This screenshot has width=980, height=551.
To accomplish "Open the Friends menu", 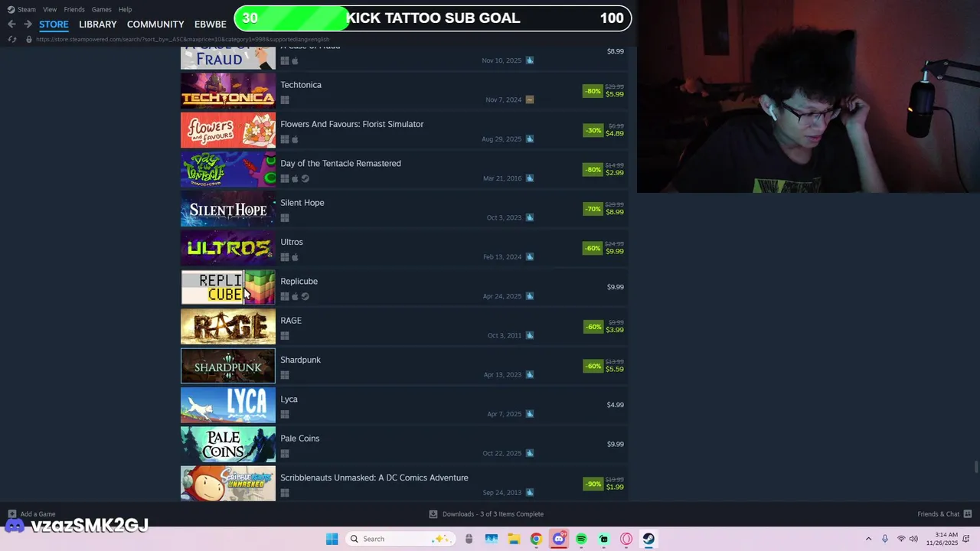I will tap(74, 9).
